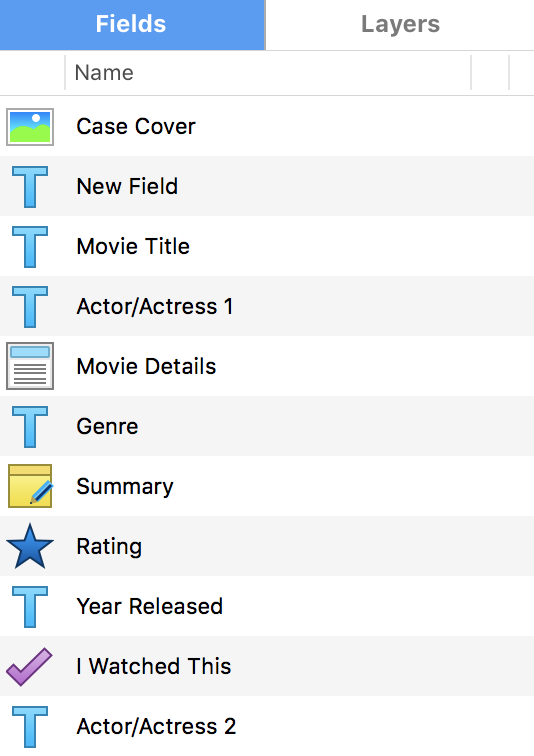This screenshot has height=756, width=534.
Task: Click the Actor/Actress 2 text icon
Action: pos(30,727)
